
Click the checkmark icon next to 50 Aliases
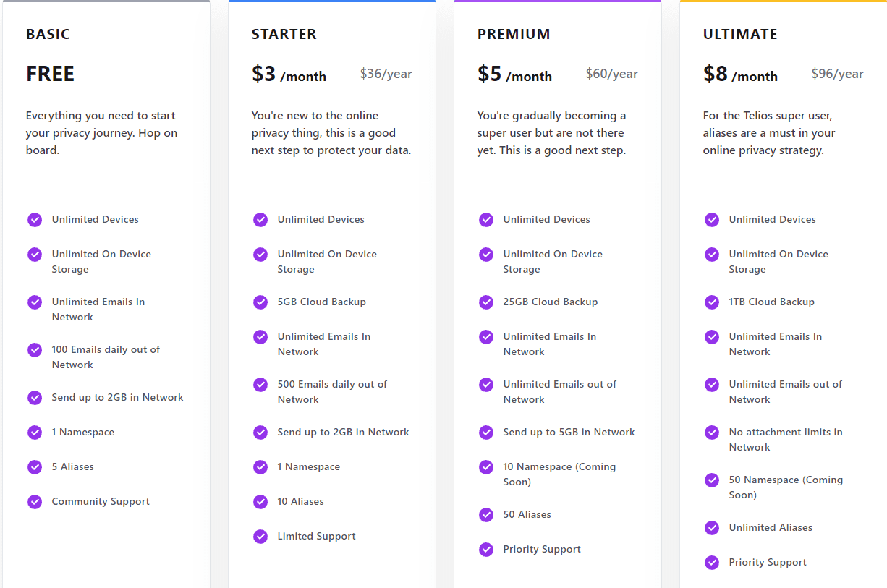[486, 515]
